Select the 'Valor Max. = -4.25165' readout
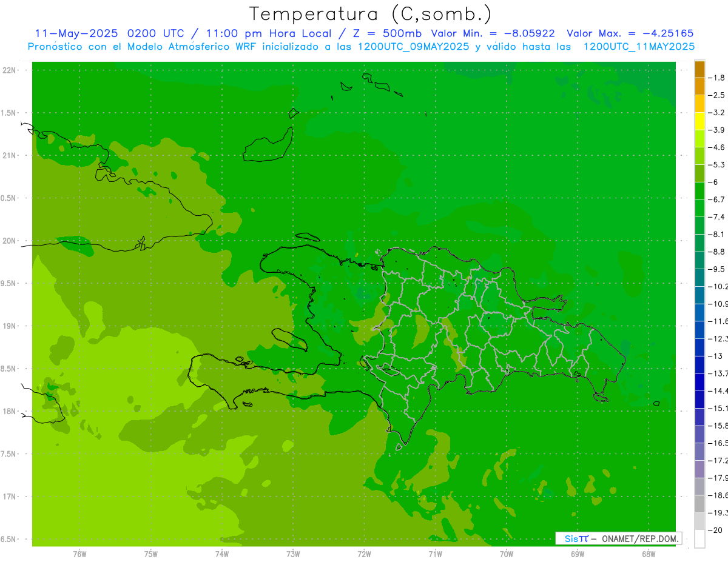This screenshot has width=728, height=562. point(630,33)
